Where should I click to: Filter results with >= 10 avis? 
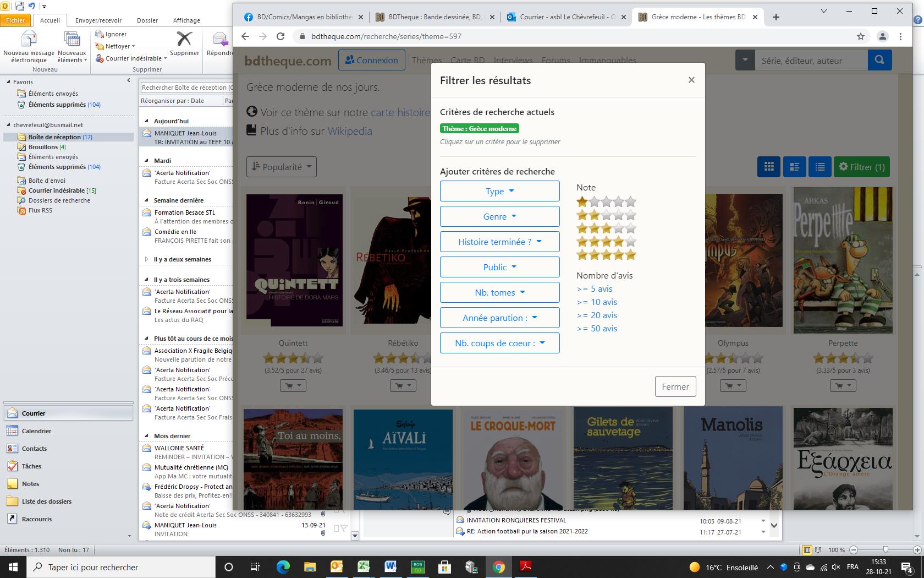597,302
